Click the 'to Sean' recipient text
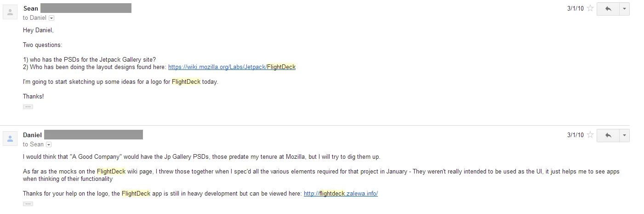The height and width of the screenshot is (214, 644). (x=34, y=145)
